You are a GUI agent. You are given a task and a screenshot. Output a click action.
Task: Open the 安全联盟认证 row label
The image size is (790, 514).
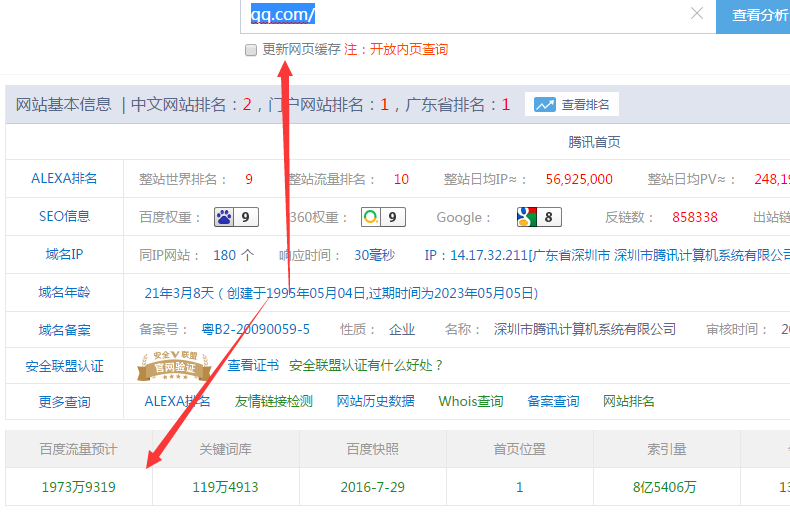click(64, 366)
